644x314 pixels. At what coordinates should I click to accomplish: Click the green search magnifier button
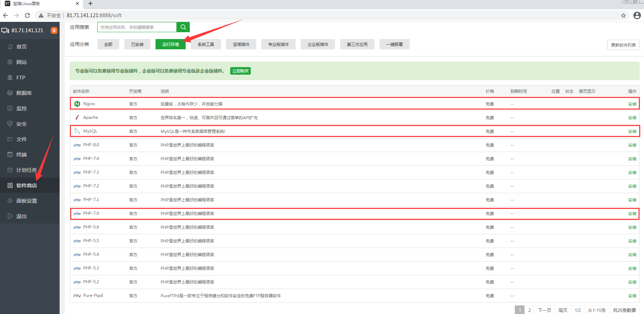pos(183,27)
